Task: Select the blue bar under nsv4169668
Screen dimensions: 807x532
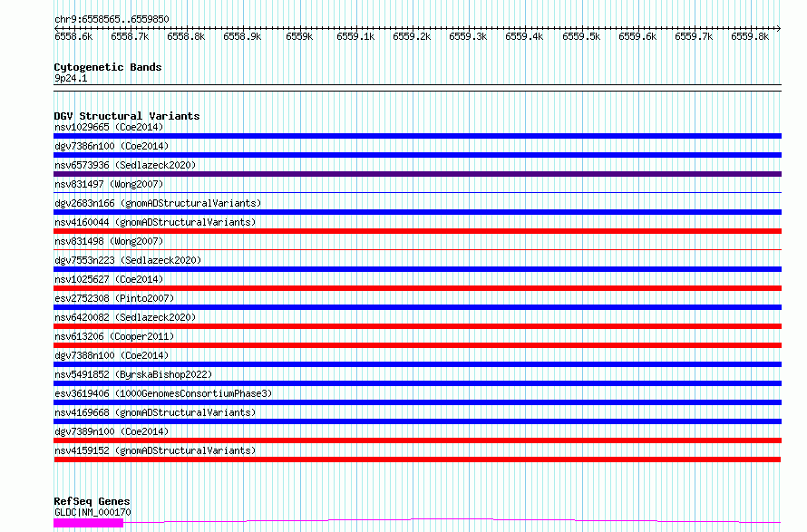Action: 417,421
